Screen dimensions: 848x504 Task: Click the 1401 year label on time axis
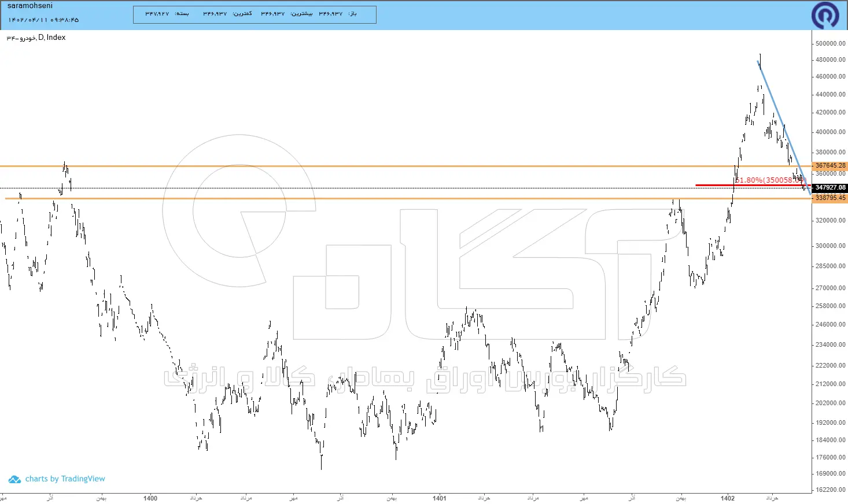tap(440, 498)
